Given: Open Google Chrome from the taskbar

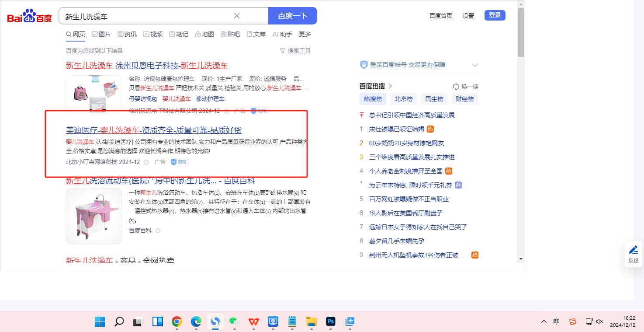Looking at the screenshot, I should [177, 322].
